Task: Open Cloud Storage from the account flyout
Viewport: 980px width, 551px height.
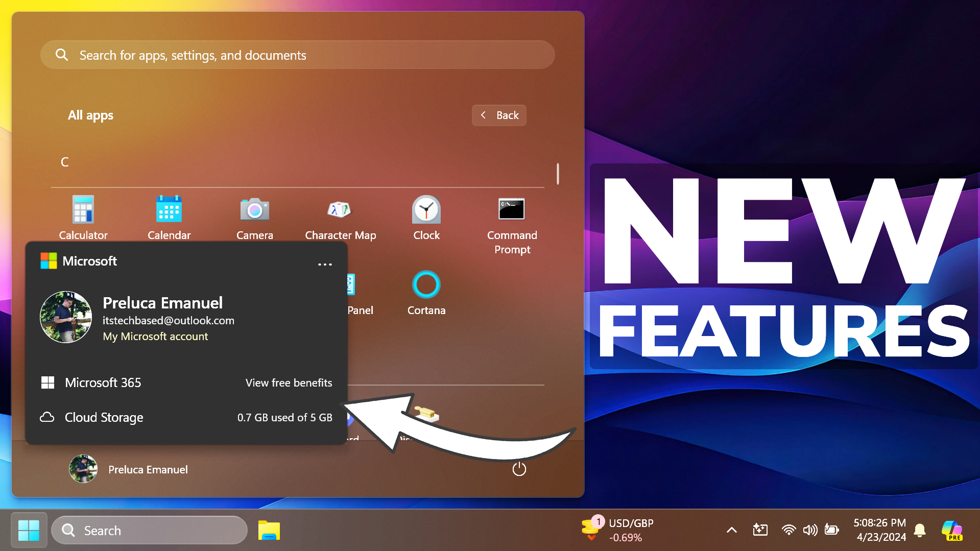Action: [103, 417]
